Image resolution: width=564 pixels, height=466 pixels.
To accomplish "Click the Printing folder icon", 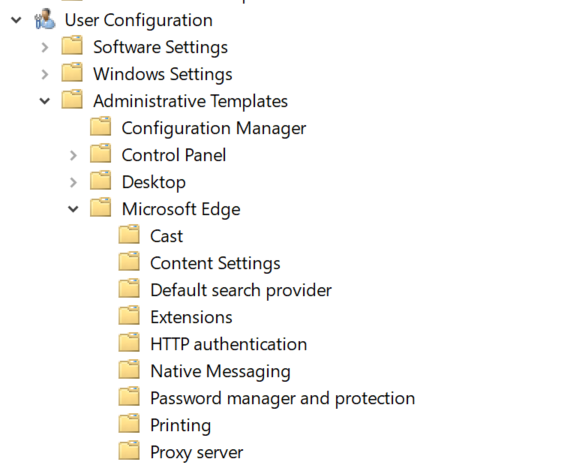I will pyautogui.click(x=129, y=424).
